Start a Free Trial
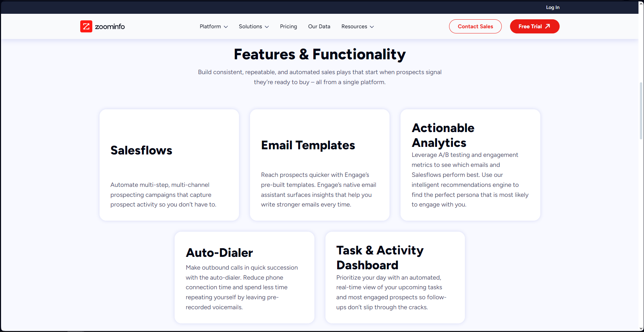 534,26
